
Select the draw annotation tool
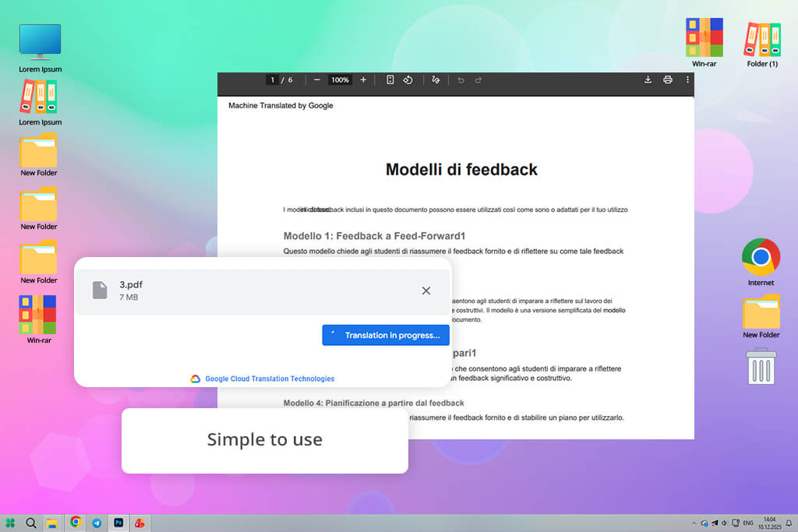pos(436,80)
